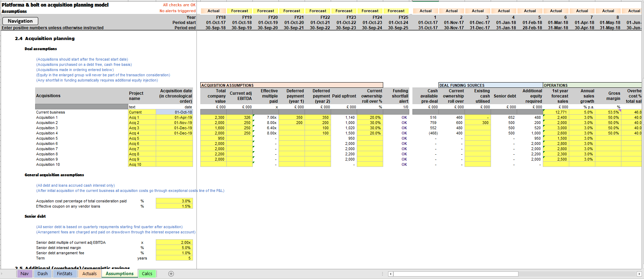Select Senior debt arrangement fee 1.0% cell
644x279 pixels.
(x=174, y=253)
